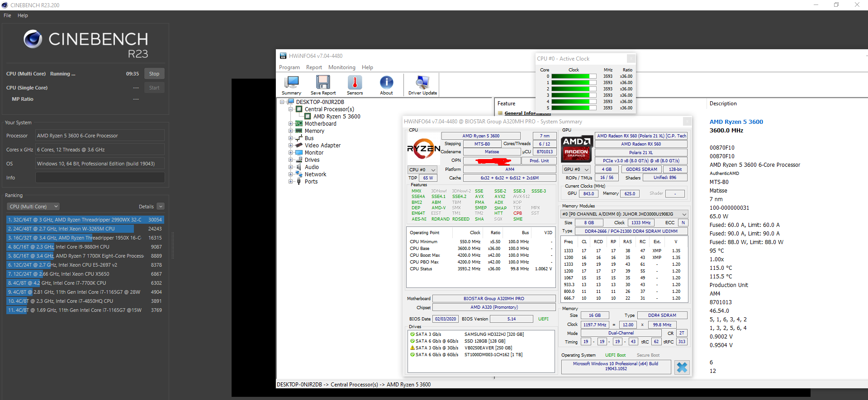Click the warning icon on VB0250EAVER drive

pos(412,348)
